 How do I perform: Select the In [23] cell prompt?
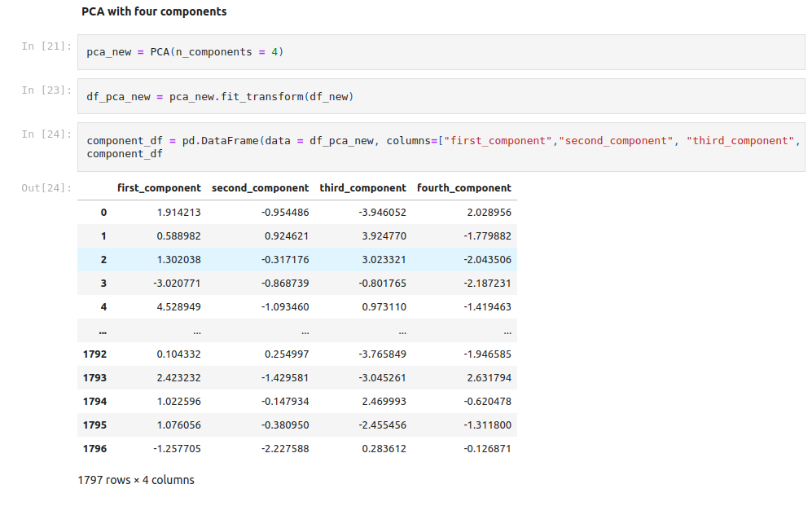[x=46, y=90]
